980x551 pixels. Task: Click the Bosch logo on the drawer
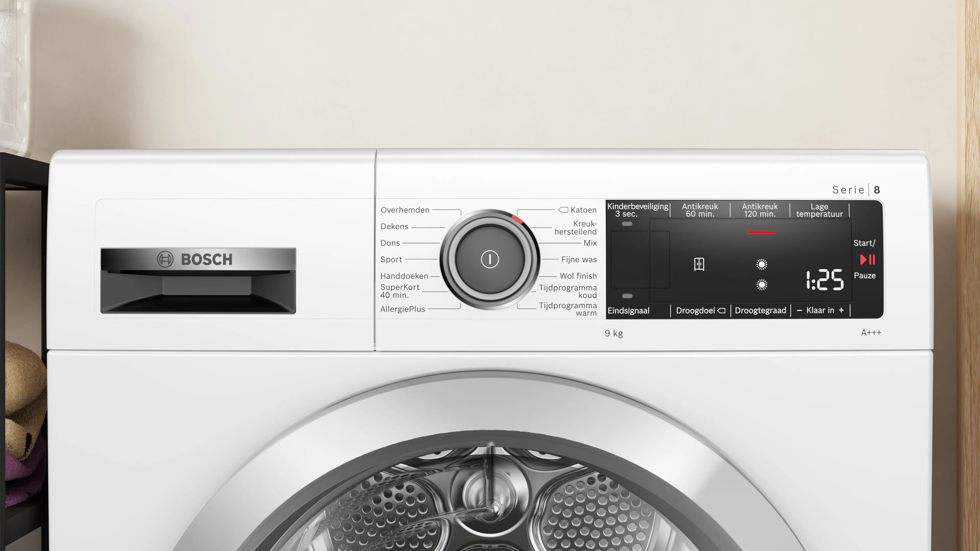pos(195,259)
